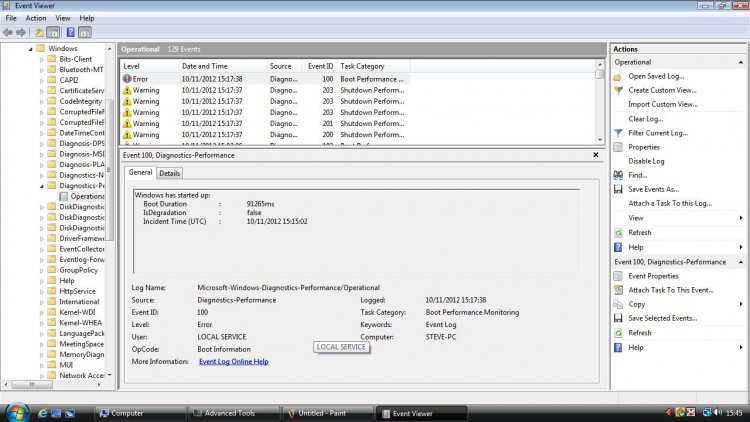Open Event Properties action
750x422 pixels.
653,276
